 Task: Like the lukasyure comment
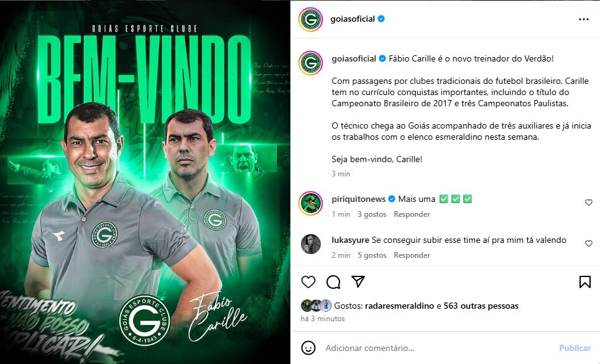pos(589,243)
